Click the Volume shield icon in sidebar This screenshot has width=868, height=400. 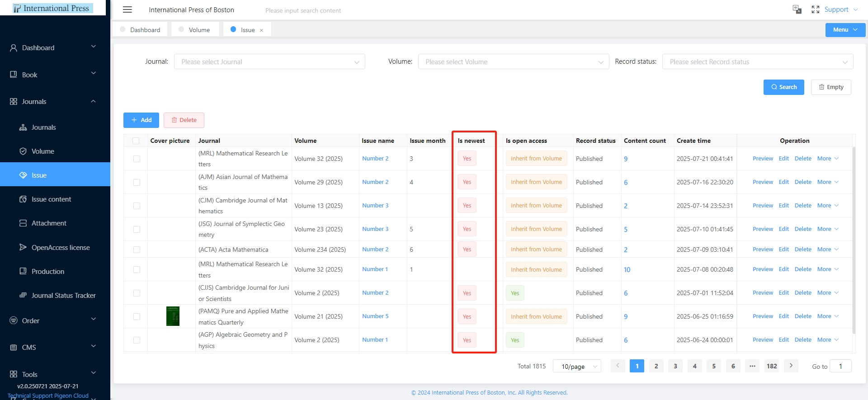(23, 151)
